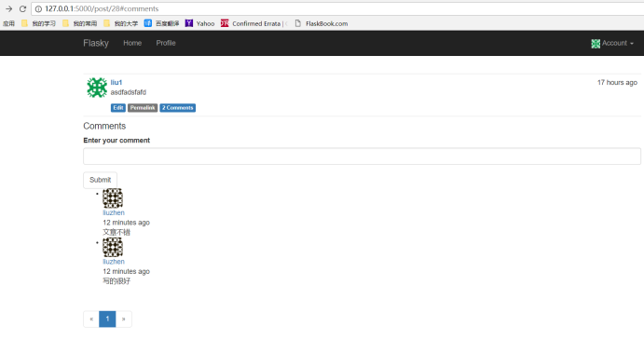
Task: Submit the comment form
Action: click(x=101, y=180)
